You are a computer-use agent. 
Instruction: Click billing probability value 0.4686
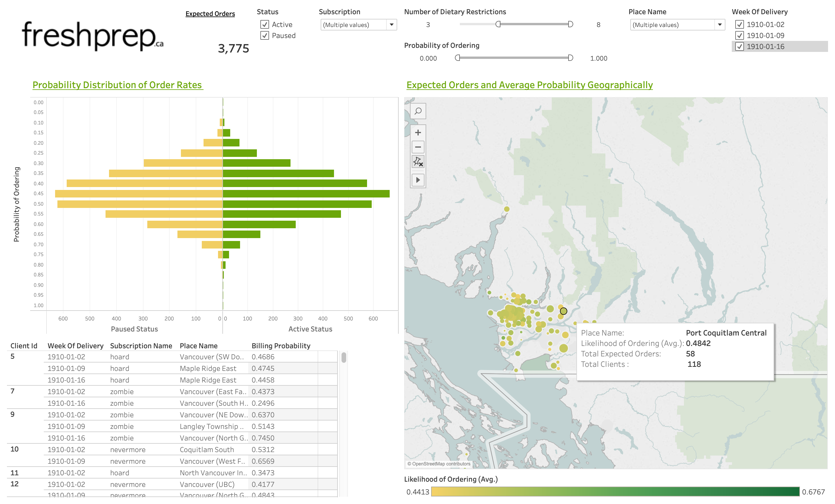pos(263,357)
